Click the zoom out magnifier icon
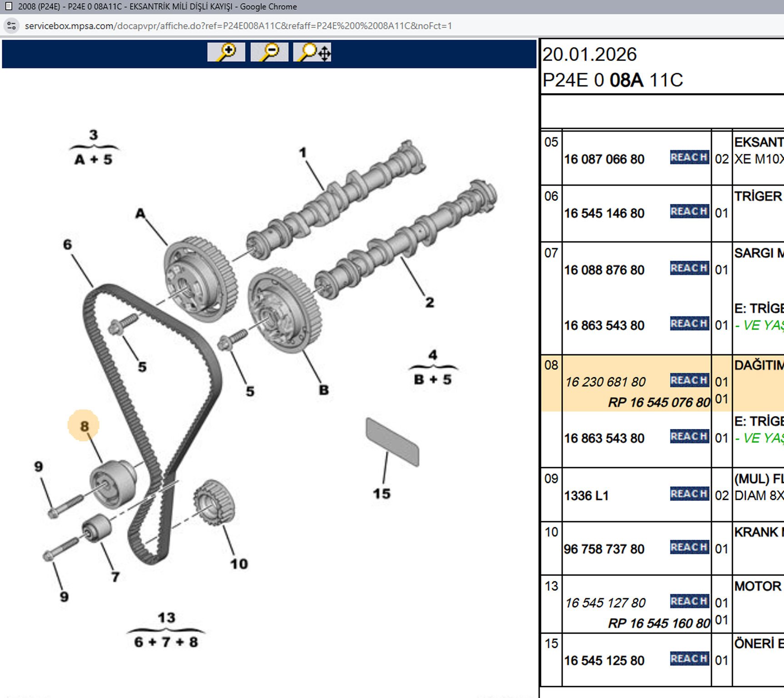The width and height of the screenshot is (784, 698). [269, 52]
